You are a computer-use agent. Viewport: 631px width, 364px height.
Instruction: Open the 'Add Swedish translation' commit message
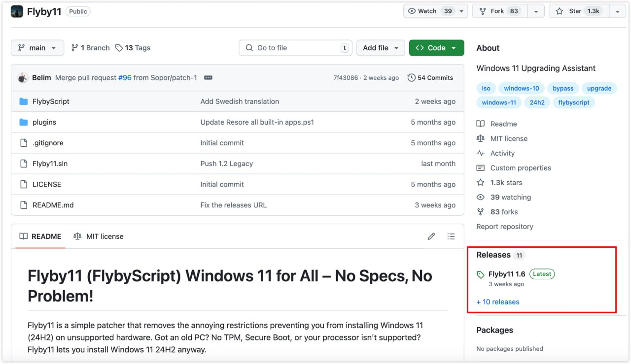[240, 101]
